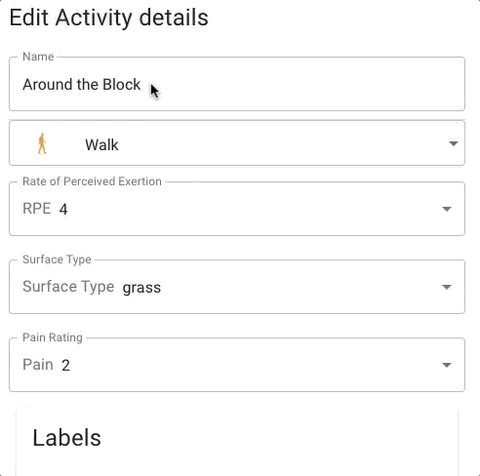480x476 pixels.
Task: Click the RPE field's dropdown arrow icon
Action: (x=446, y=209)
